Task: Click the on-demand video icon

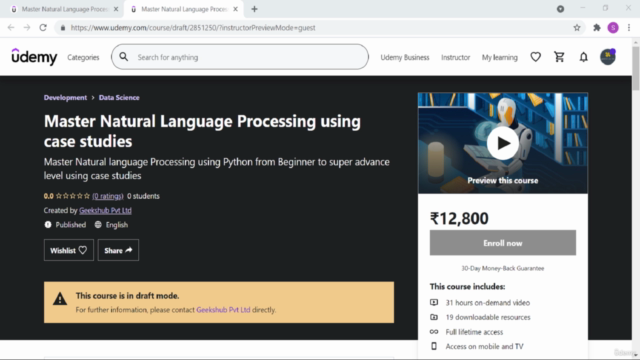Action: [434, 302]
